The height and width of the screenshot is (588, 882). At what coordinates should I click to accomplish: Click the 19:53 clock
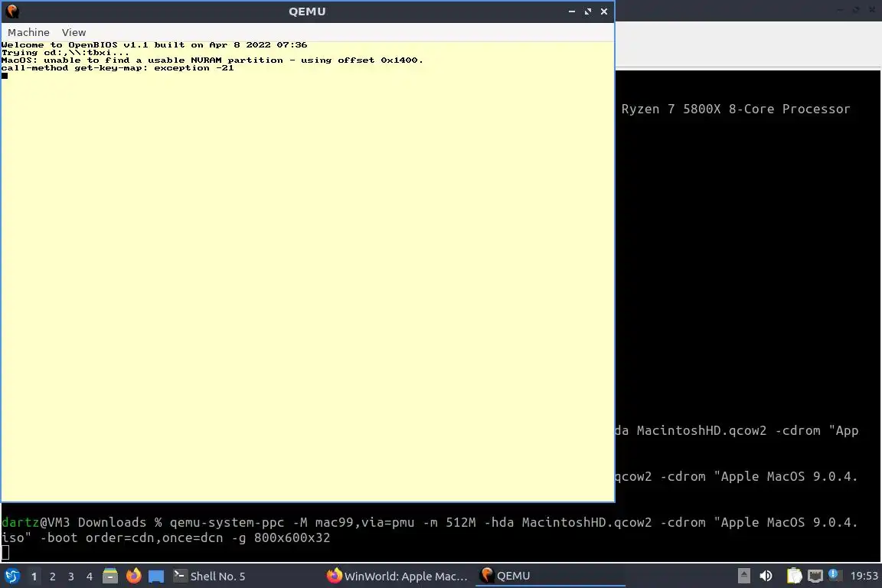coord(864,577)
